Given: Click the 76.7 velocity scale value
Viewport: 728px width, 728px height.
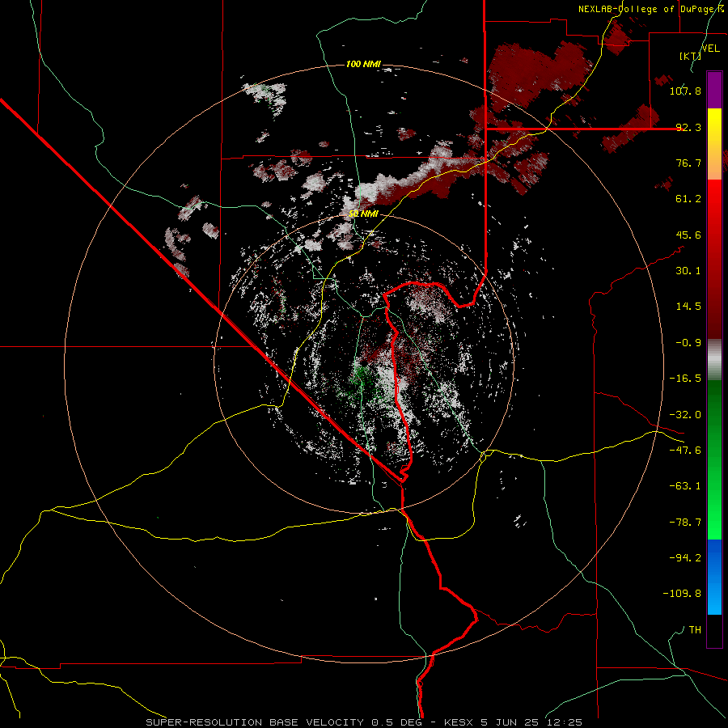Looking at the screenshot, I should [x=688, y=163].
